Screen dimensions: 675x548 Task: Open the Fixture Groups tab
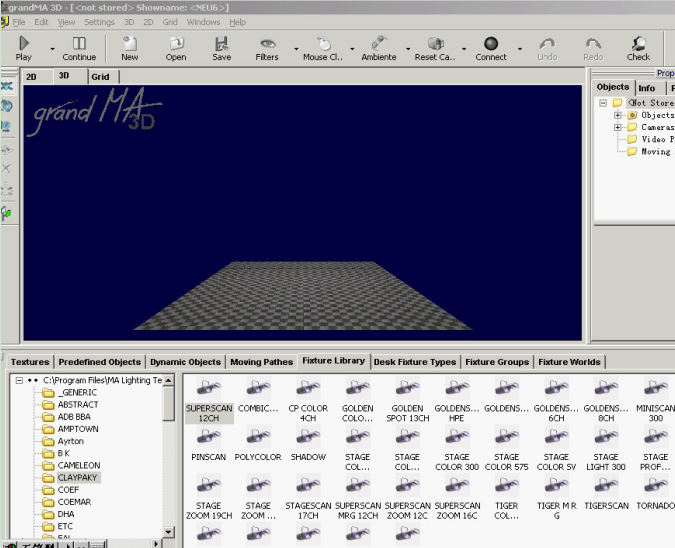497,362
